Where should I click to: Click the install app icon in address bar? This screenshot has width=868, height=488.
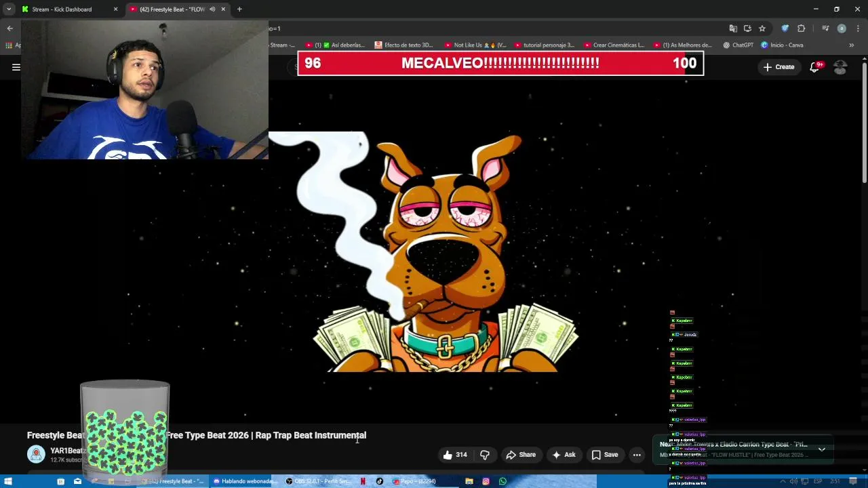(747, 28)
